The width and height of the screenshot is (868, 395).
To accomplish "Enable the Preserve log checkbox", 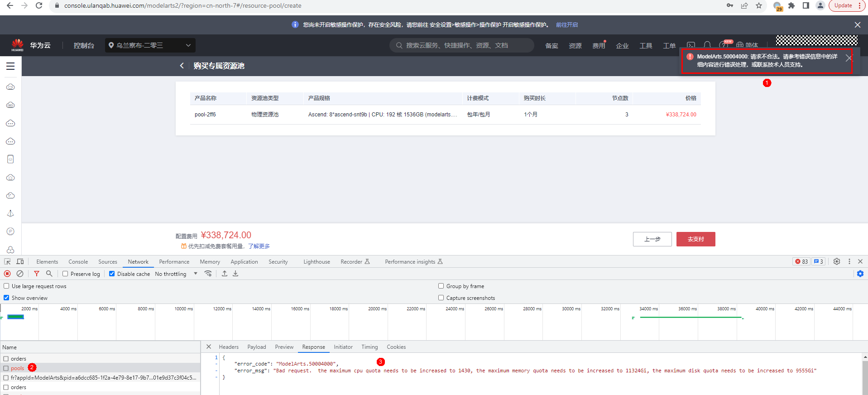I will pyautogui.click(x=65, y=274).
